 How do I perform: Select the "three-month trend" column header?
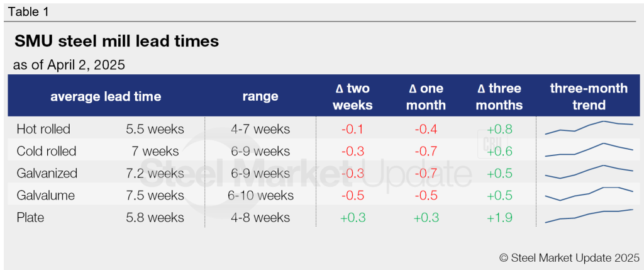[589, 97]
